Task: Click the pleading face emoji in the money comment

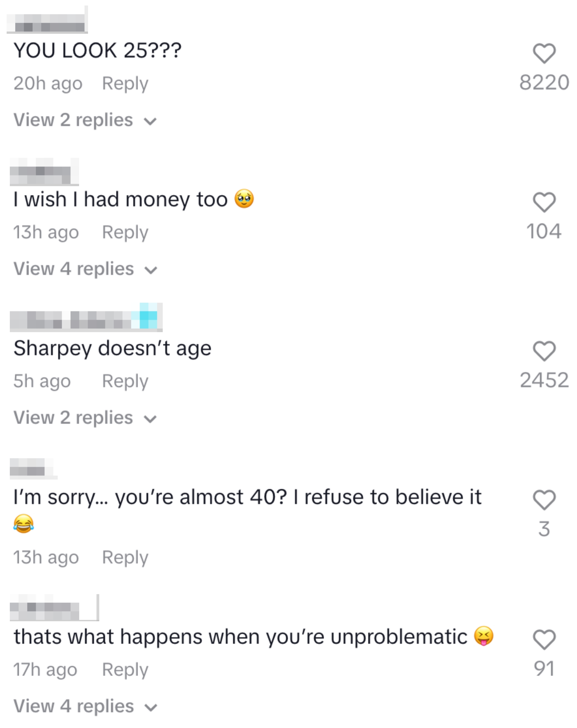Action: tap(245, 198)
